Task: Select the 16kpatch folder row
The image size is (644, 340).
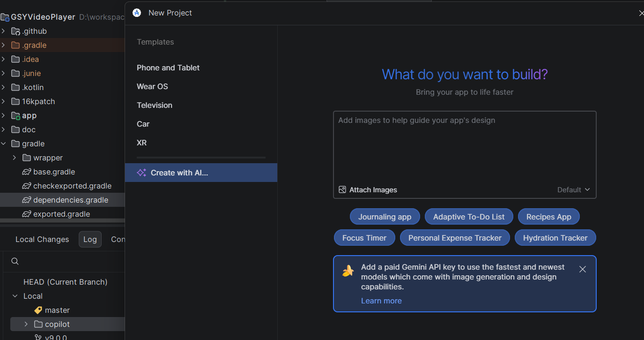Action: [x=62, y=101]
